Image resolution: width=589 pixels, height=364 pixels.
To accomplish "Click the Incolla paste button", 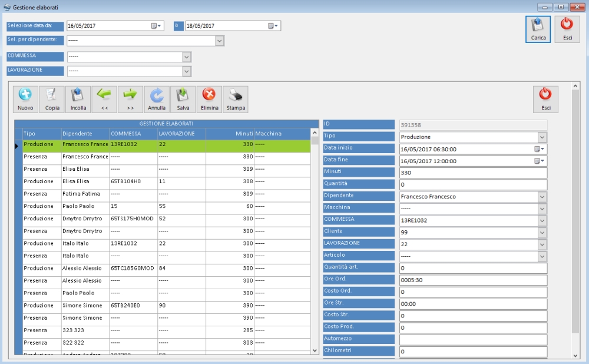I will click(x=78, y=99).
